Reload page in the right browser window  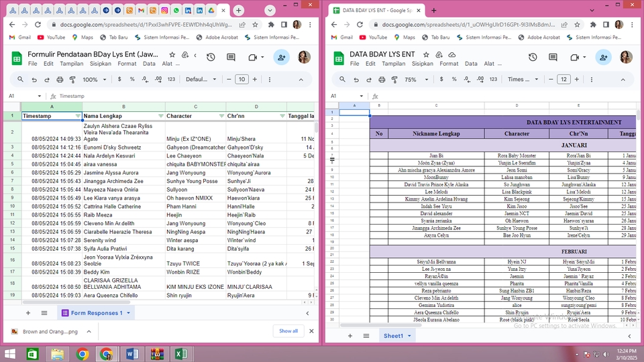coord(360,25)
